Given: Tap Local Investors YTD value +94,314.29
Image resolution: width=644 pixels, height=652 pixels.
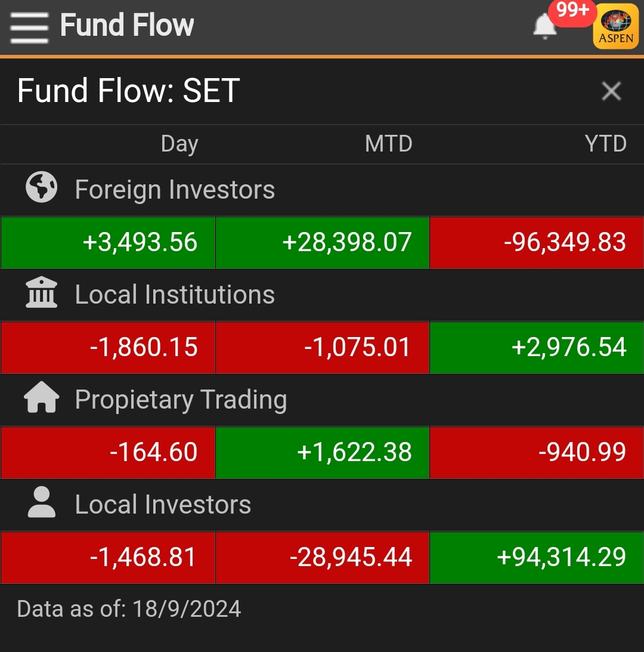Looking at the screenshot, I should (537, 557).
